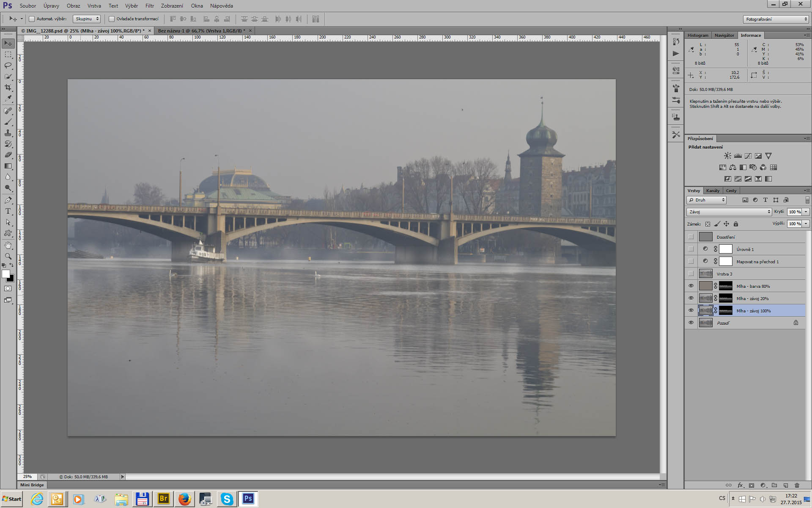
Task: Switch to the Kanály tab
Action: tap(713, 190)
